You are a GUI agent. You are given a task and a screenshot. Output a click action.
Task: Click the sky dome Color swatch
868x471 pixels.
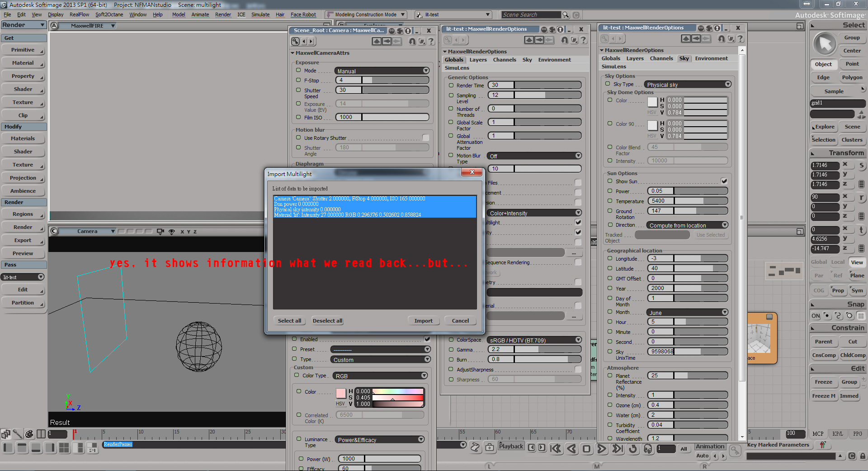click(652, 102)
